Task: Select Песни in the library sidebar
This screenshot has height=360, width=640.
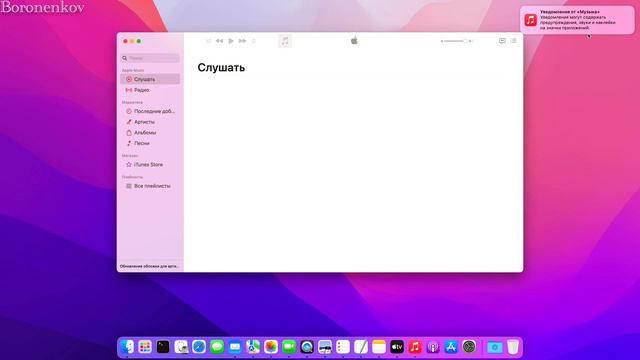Action: click(150, 143)
